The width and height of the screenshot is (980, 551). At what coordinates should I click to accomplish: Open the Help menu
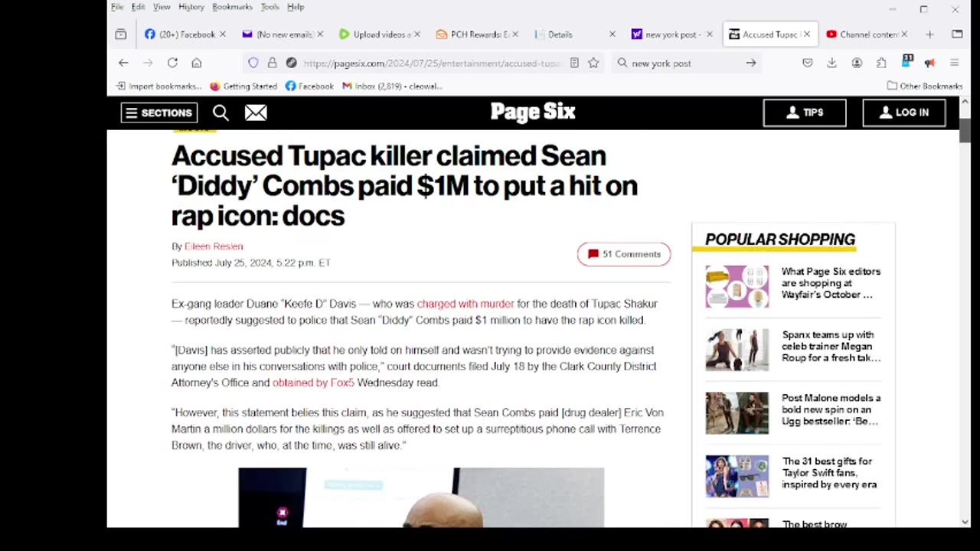tap(296, 7)
